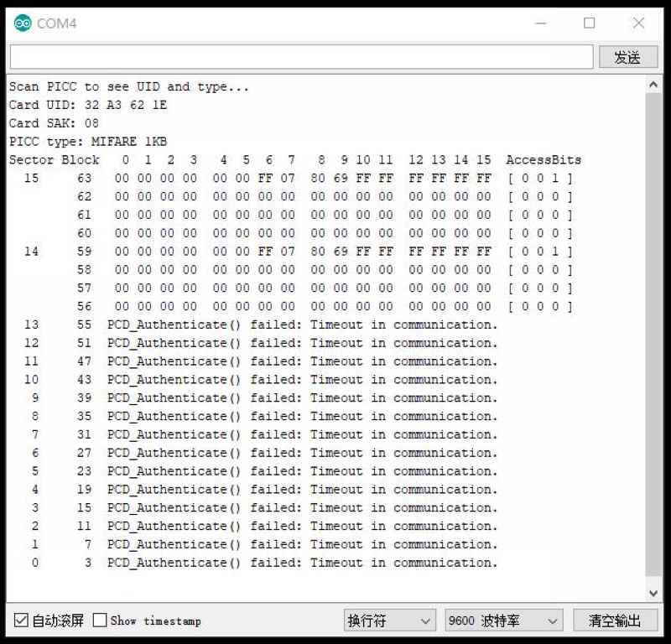Open the 9600 波特率 baud rate dropdown
The width and height of the screenshot is (671, 644).
click(504, 620)
